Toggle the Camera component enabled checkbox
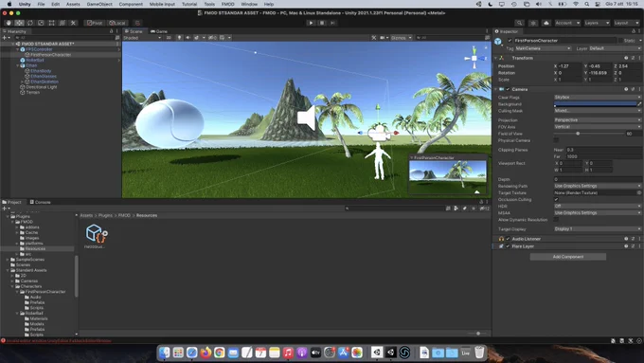Viewport: 644px width, 363px height. 508,89
